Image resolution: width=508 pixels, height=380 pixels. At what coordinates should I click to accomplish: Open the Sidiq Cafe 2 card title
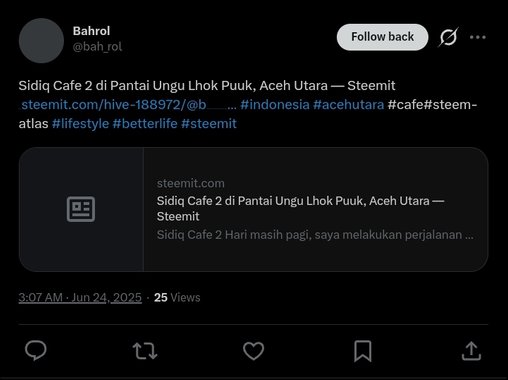click(x=300, y=209)
